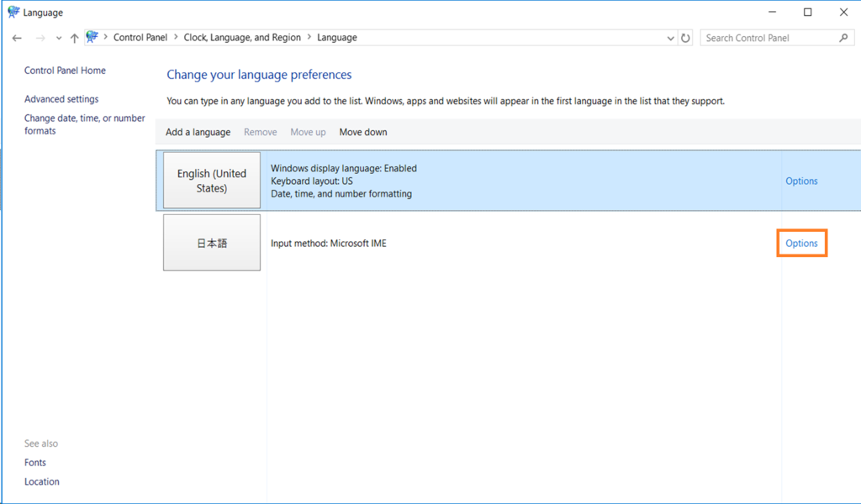This screenshot has height=504, width=861.
Task: Click the search magnifier icon
Action: coord(843,38)
